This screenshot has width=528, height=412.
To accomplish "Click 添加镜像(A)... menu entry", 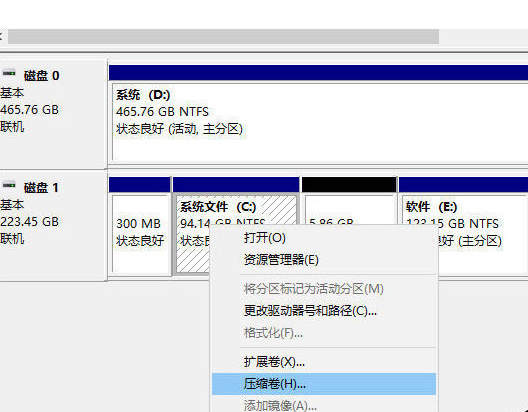I will pyautogui.click(x=279, y=405).
